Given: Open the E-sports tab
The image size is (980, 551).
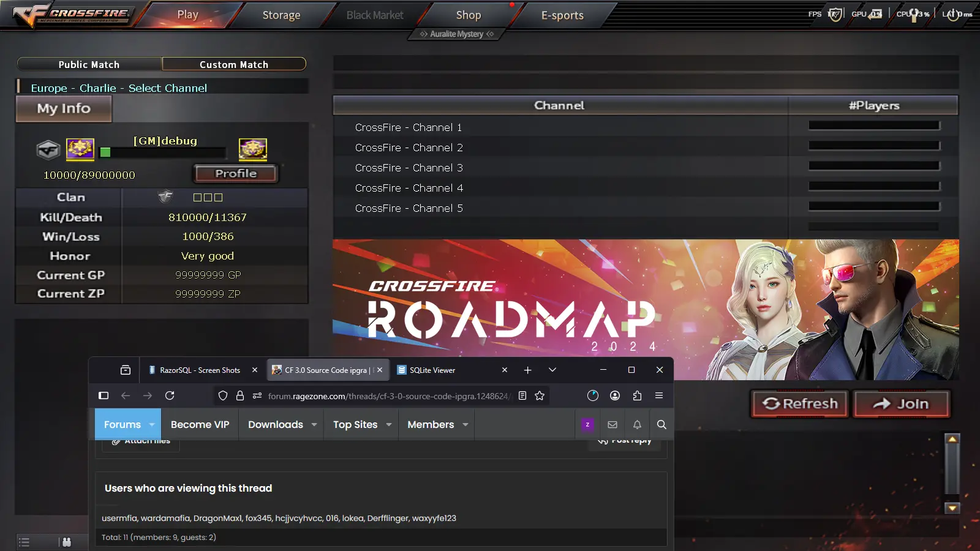Looking at the screenshot, I should point(562,15).
